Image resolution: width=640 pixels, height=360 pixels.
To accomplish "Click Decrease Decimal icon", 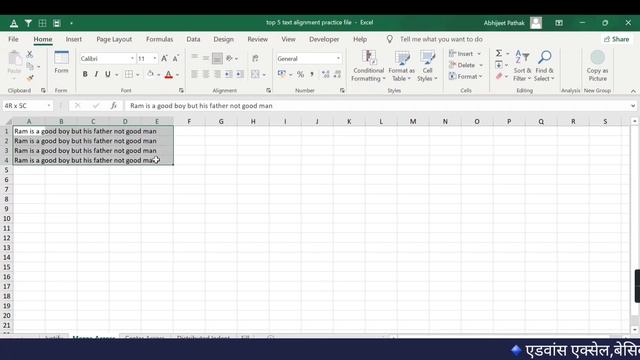I will pyautogui.click(x=337, y=74).
